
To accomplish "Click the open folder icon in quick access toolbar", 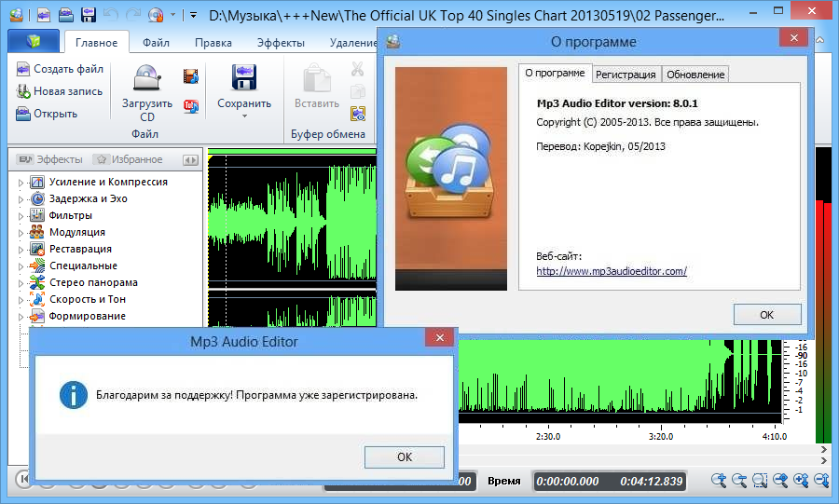I will [x=66, y=14].
